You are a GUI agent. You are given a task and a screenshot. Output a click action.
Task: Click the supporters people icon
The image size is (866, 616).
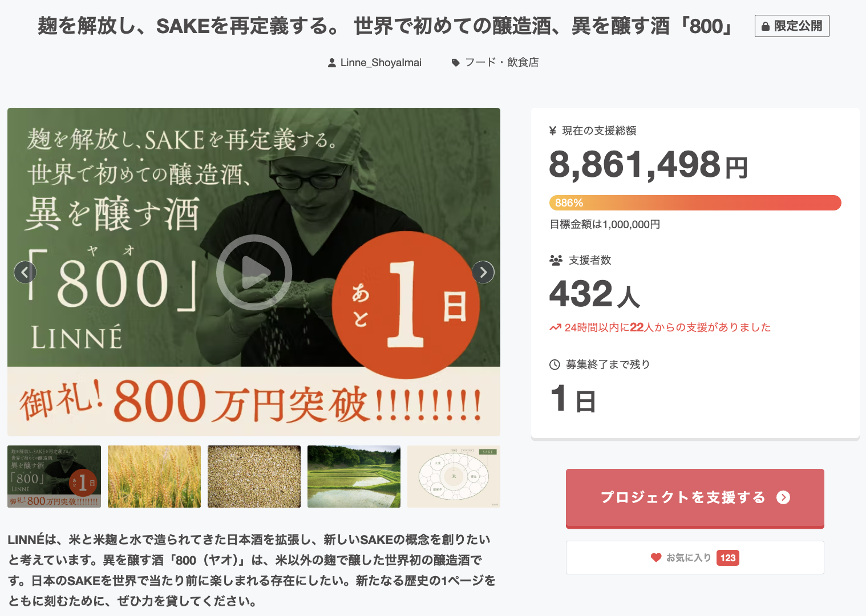(556, 260)
